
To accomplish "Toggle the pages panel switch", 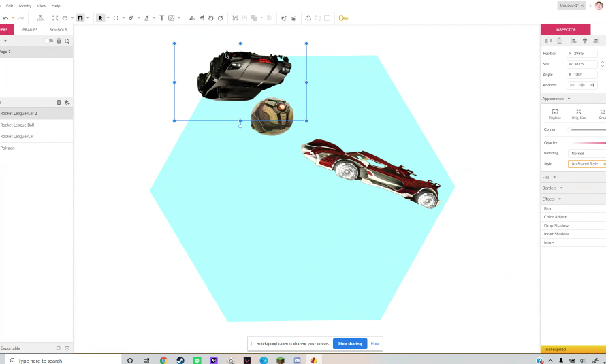I will (x=49, y=41).
